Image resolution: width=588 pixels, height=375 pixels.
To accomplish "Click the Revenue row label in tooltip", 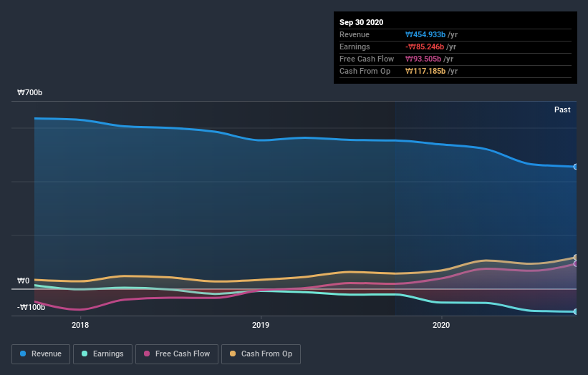I will 355,35.
